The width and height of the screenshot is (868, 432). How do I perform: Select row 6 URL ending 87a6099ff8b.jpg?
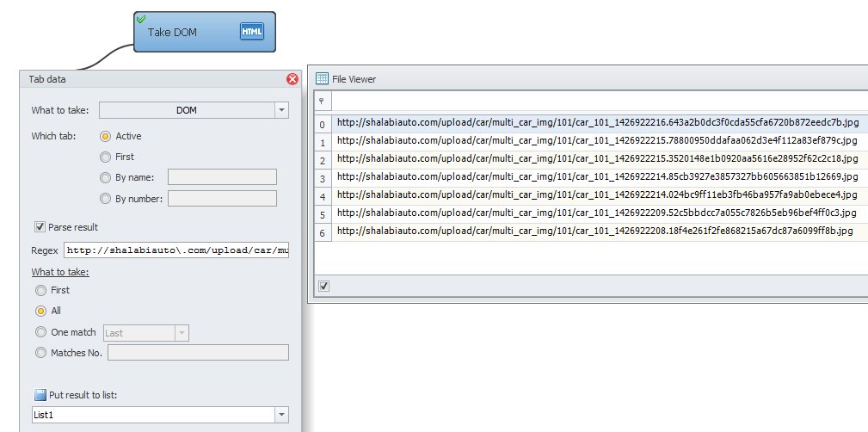(x=600, y=231)
